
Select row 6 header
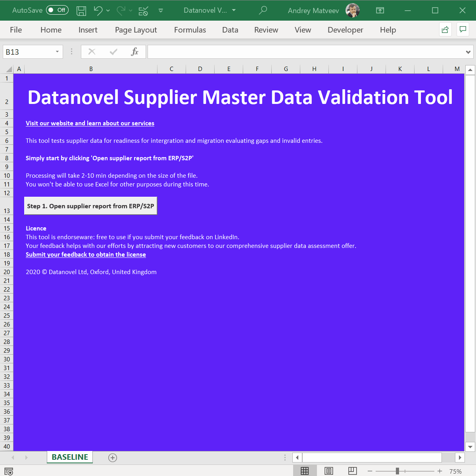coord(7,141)
